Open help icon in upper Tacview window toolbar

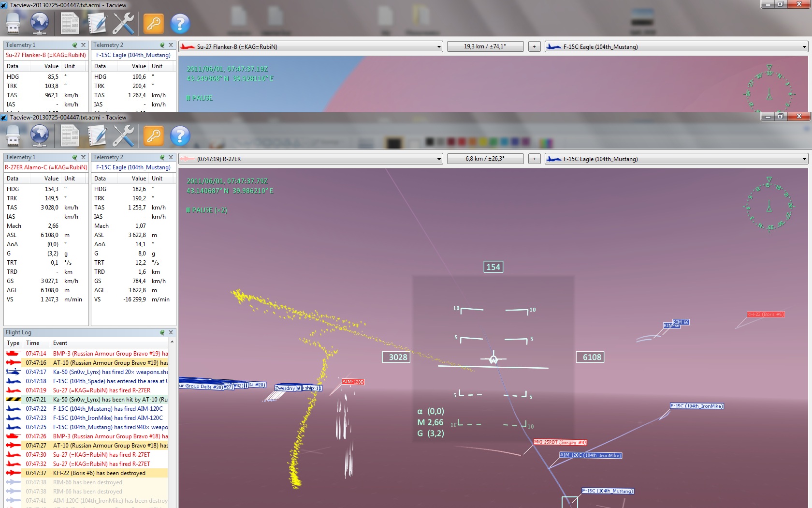[x=180, y=24]
